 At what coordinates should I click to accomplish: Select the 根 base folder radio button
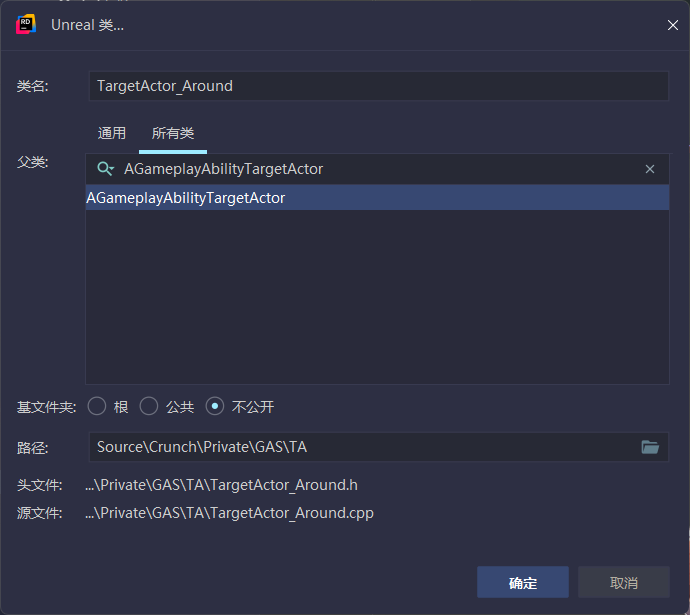97,406
